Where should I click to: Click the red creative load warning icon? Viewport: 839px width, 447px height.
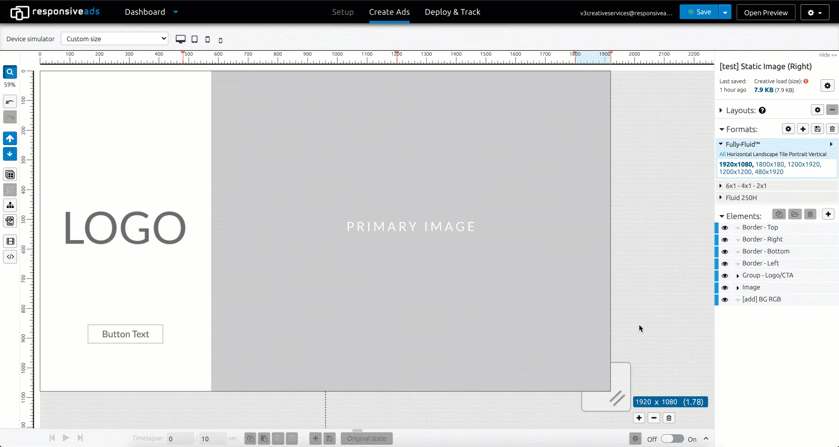(805, 81)
